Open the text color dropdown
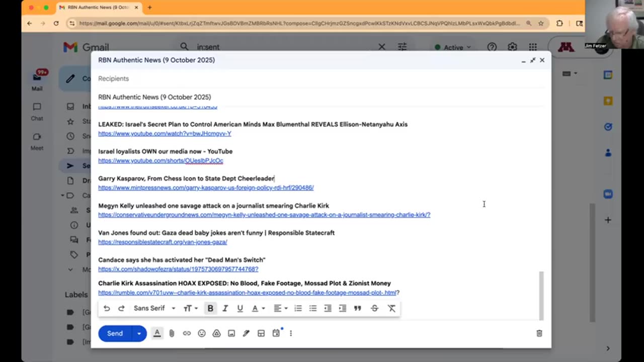This screenshot has height=362, width=644. (x=258, y=308)
